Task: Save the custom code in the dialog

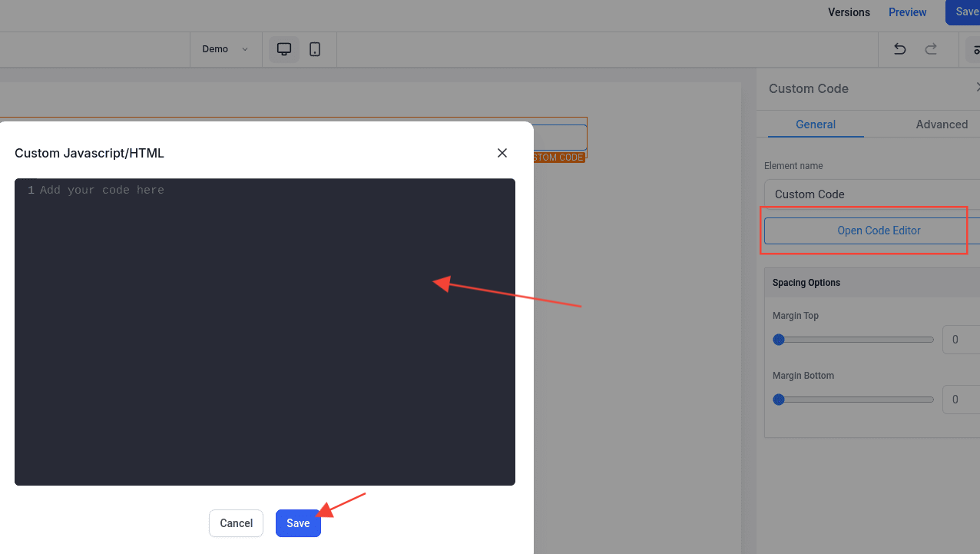Action: [298, 523]
